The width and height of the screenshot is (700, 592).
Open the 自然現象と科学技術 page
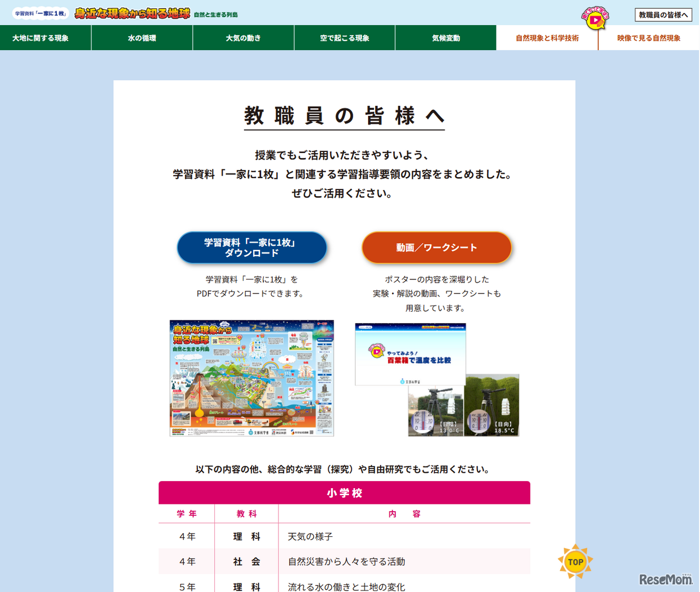[547, 38]
